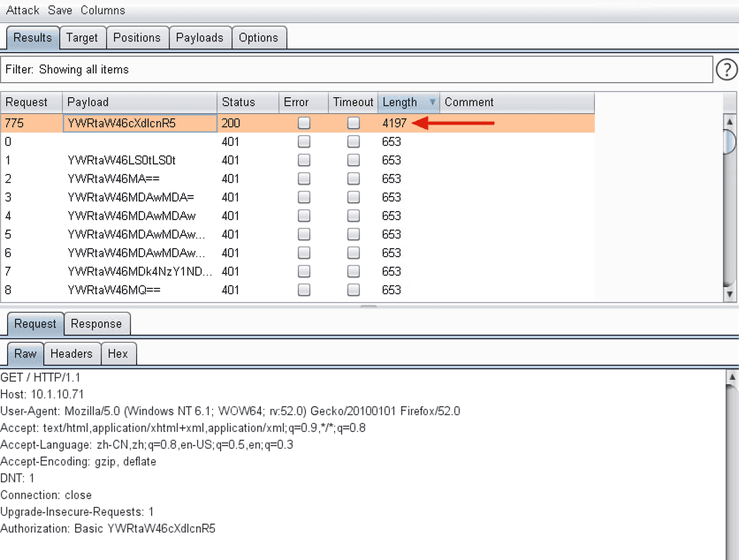Sort by the Comment column header
Viewport: 739px width, 560px height.
click(x=517, y=102)
